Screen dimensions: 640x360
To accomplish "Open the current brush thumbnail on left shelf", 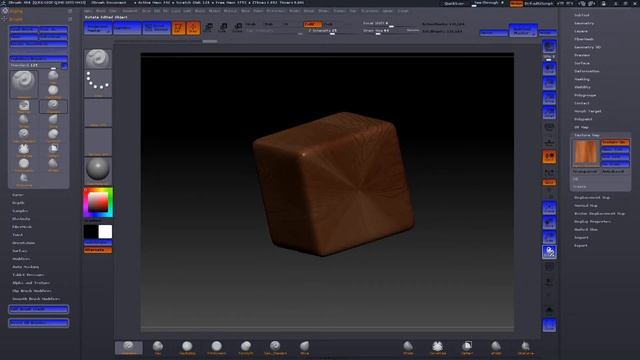I will [98, 59].
